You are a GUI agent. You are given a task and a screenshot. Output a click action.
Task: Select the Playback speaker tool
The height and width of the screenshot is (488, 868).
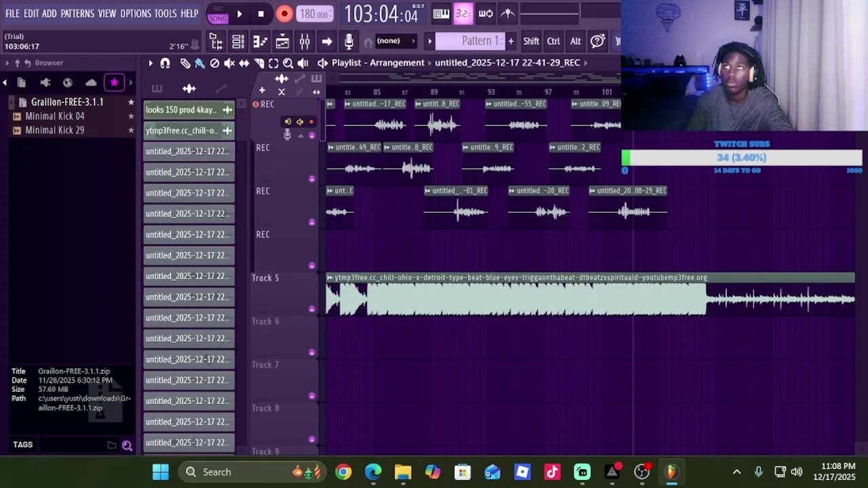(303, 63)
